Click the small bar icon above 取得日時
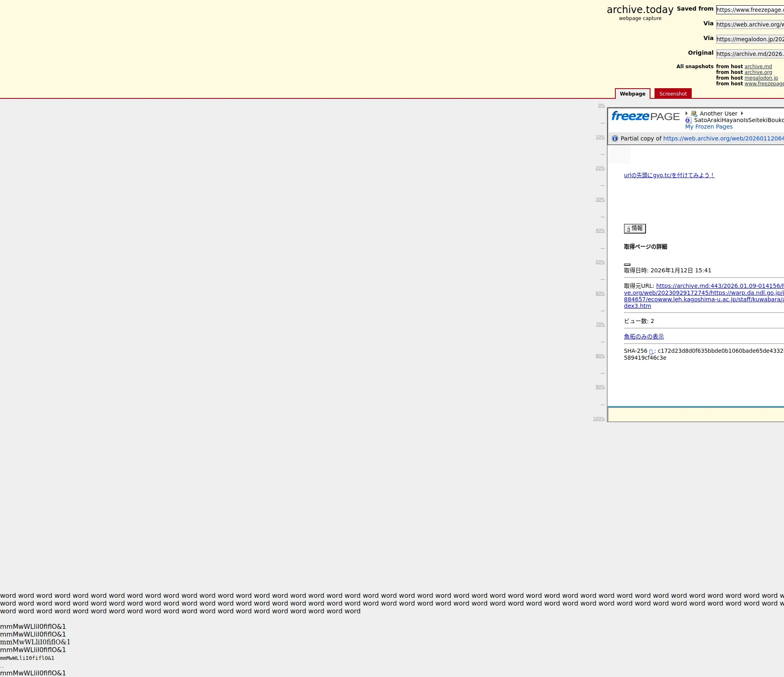784x677 pixels. pos(627,265)
